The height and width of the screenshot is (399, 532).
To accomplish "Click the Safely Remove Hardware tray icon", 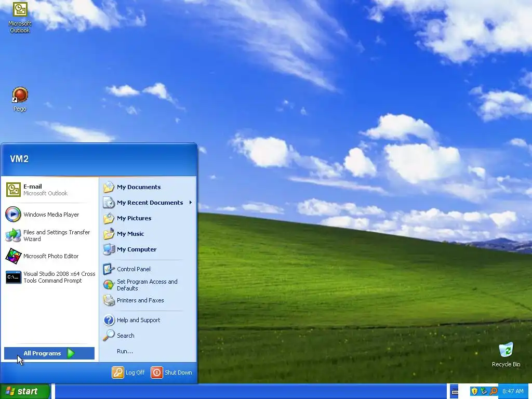I will click(x=484, y=391).
